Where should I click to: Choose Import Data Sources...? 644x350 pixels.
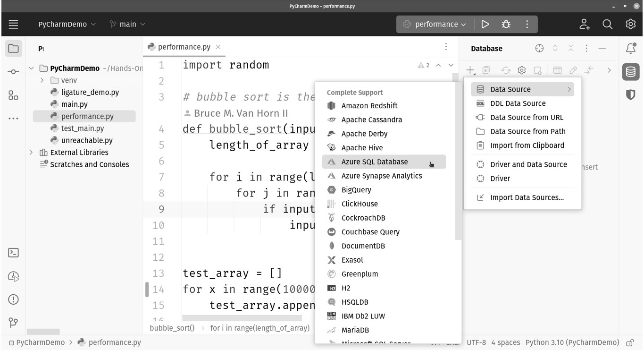point(523,197)
